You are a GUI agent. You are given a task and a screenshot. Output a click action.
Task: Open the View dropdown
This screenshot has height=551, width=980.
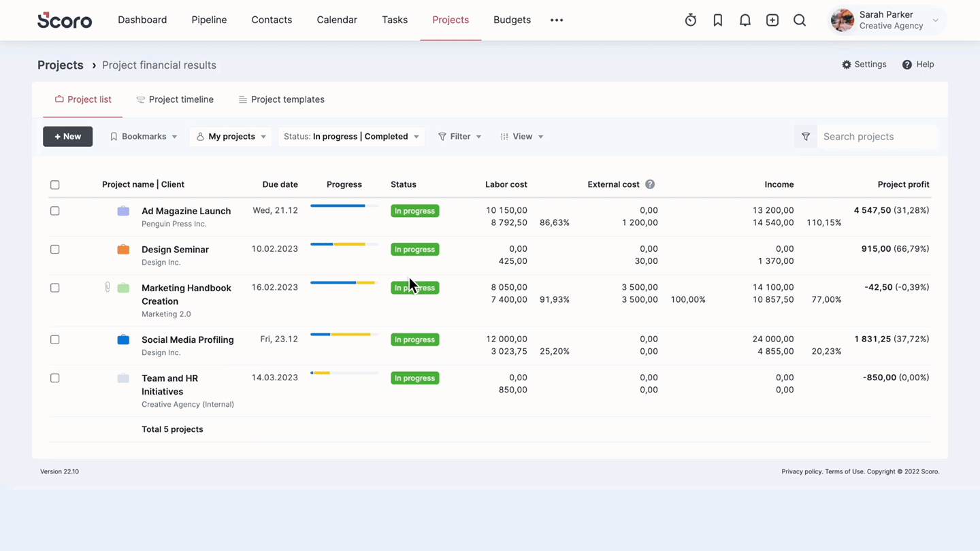click(x=522, y=137)
